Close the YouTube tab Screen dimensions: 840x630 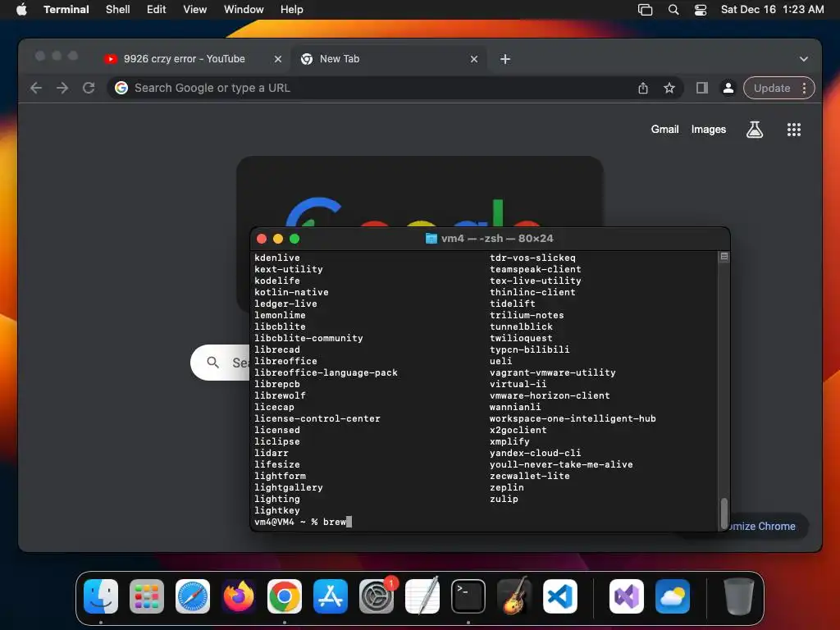[278, 59]
